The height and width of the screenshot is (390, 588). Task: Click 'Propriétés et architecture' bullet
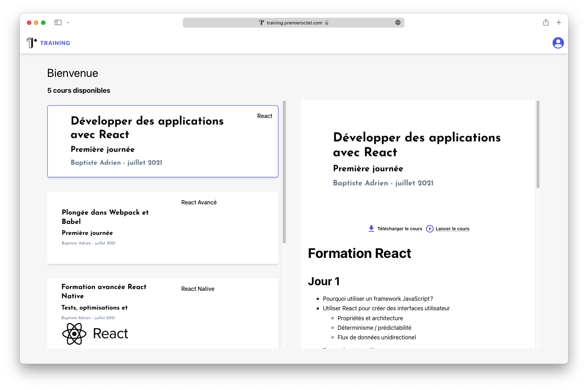point(370,318)
